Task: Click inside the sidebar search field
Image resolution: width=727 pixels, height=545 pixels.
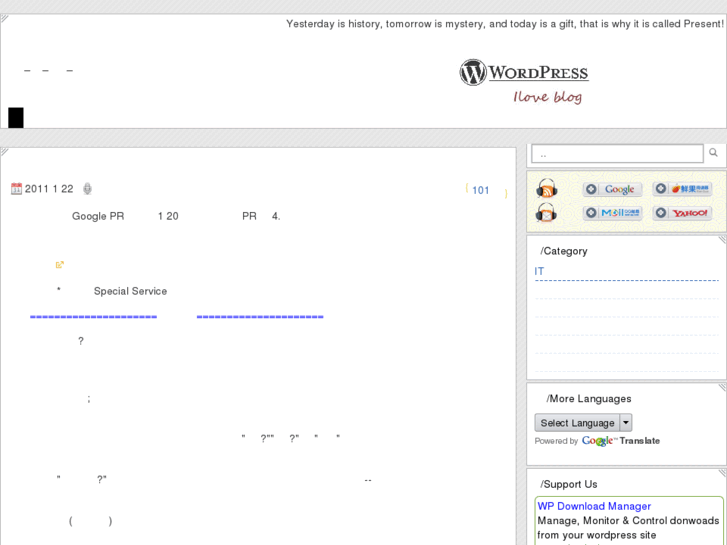Action: 617,154
